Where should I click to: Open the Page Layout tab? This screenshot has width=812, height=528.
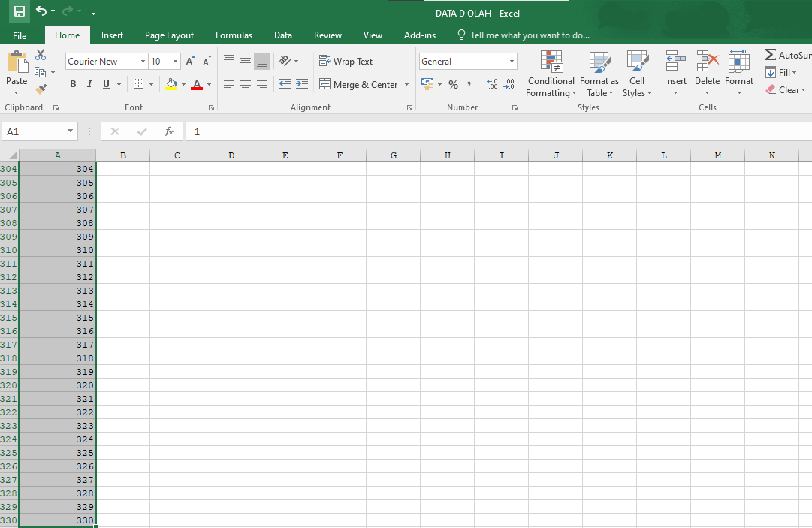tap(169, 35)
